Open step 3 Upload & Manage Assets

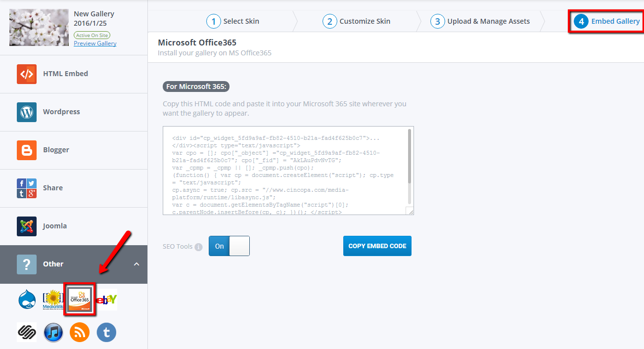click(x=480, y=21)
